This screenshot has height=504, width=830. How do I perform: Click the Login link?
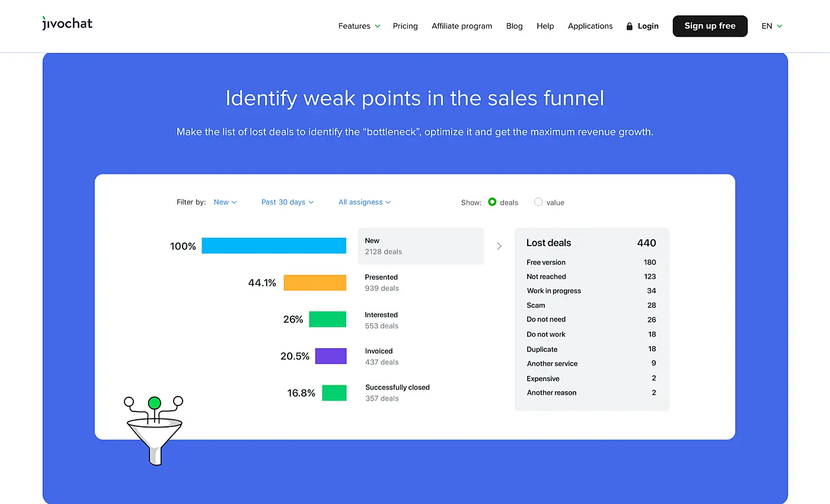pyautogui.click(x=648, y=26)
